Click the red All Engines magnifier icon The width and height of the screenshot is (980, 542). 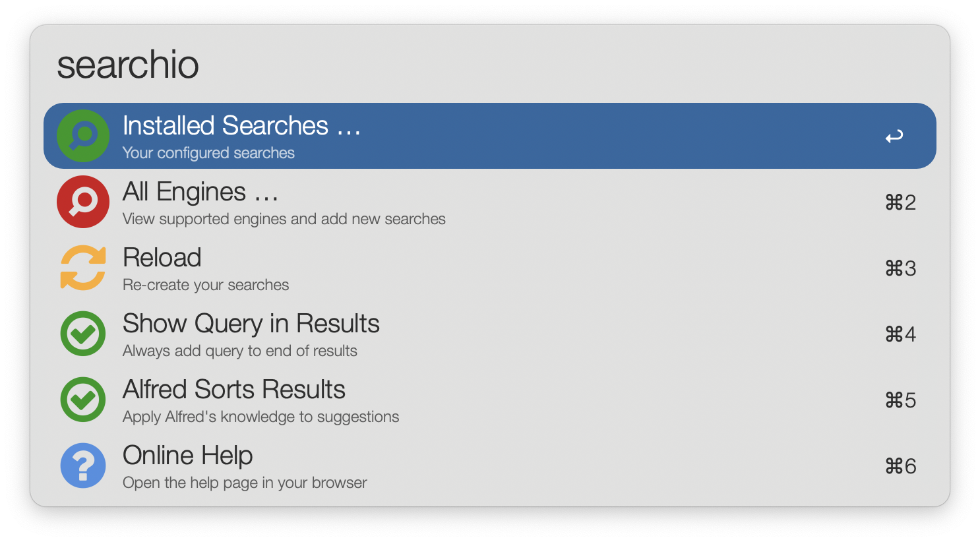(83, 202)
